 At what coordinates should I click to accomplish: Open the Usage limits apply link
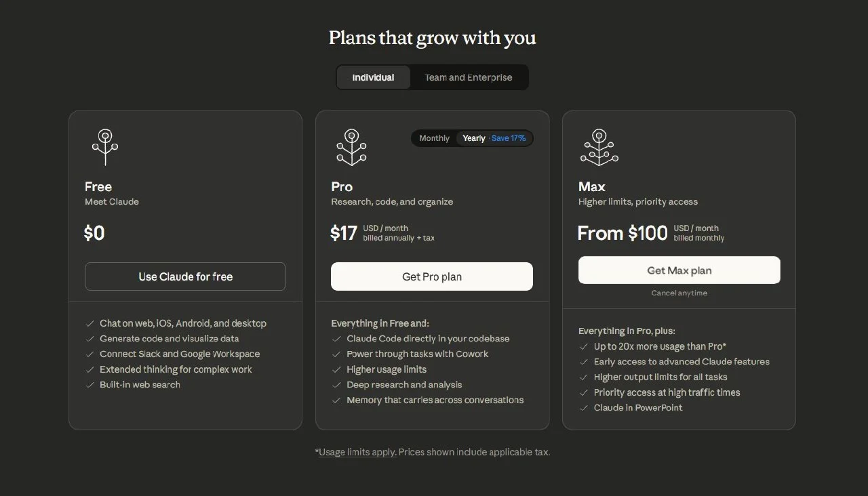357,452
